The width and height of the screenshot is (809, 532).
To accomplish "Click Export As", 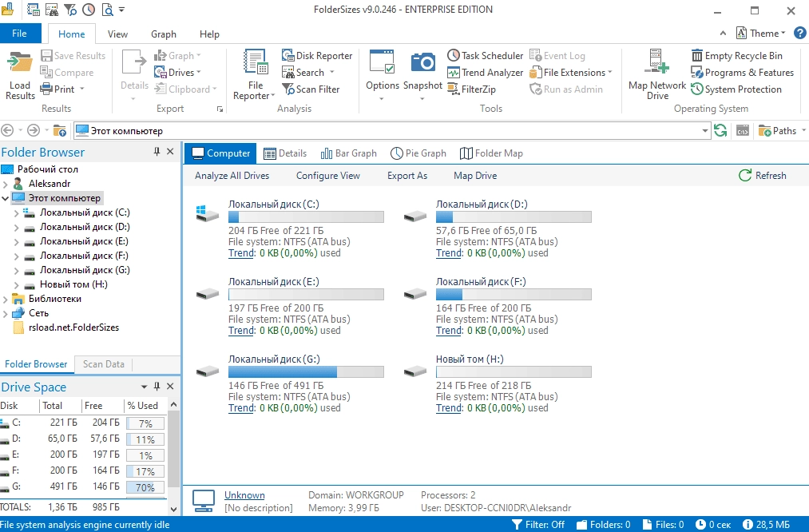I will click(x=407, y=176).
